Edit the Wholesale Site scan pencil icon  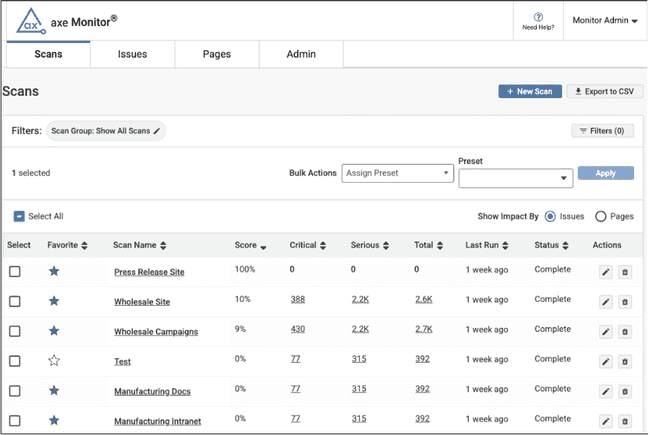605,301
